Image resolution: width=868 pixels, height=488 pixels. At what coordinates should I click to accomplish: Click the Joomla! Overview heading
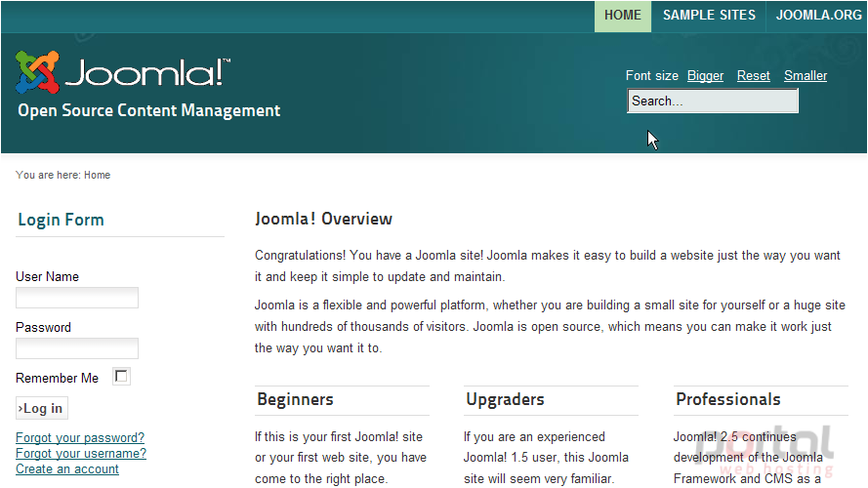click(x=323, y=219)
